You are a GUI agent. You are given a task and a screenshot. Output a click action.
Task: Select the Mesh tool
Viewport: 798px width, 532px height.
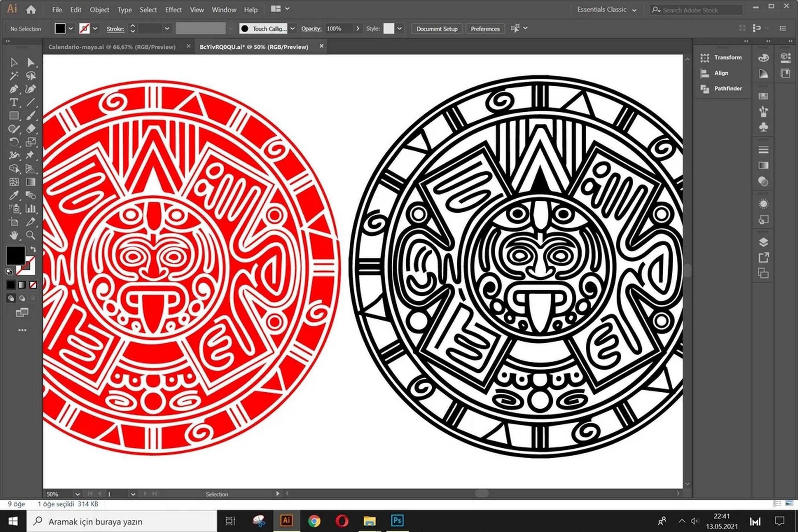click(x=14, y=182)
